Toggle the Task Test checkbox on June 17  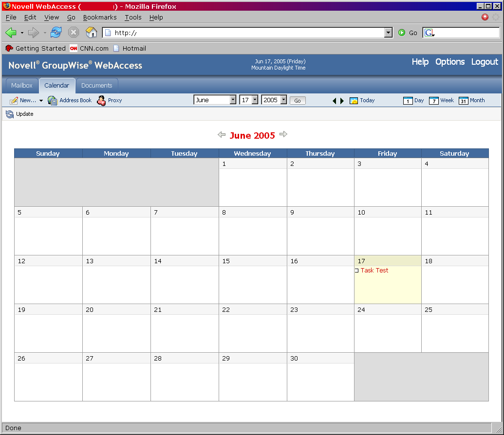tap(356, 271)
